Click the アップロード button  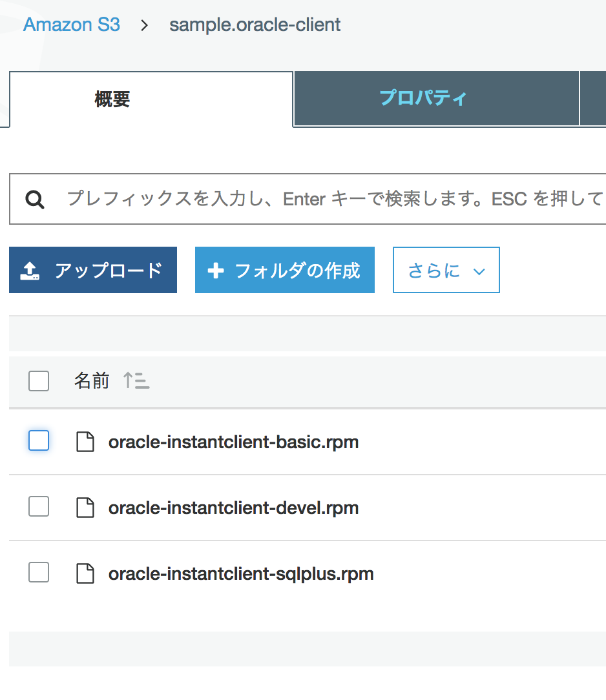[x=93, y=270]
